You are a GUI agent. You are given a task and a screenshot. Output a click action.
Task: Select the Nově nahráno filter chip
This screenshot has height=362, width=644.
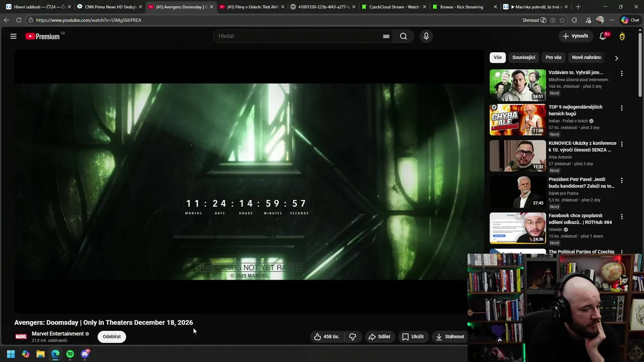pyautogui.click(x=587, y=57)
